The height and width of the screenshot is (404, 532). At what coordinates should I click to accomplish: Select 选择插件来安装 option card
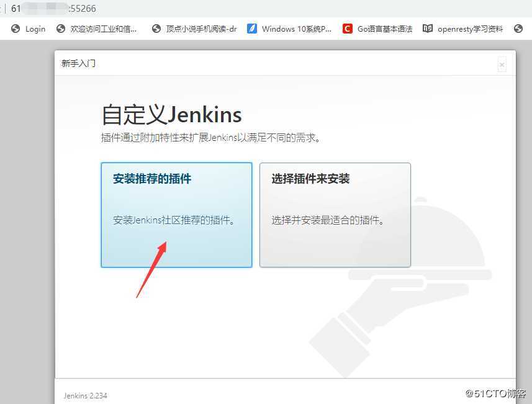[x=335, y=215]
